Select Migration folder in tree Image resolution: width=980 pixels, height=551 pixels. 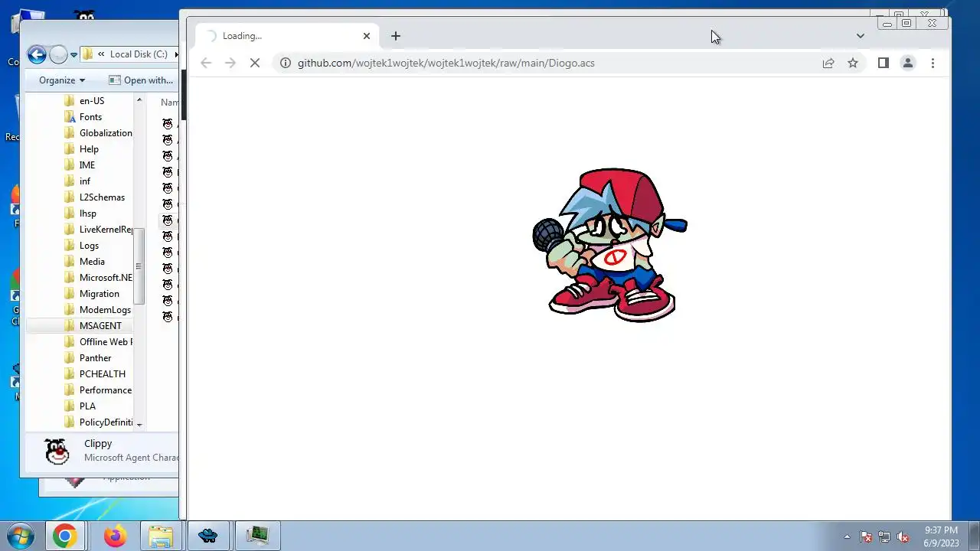(100, 294)
